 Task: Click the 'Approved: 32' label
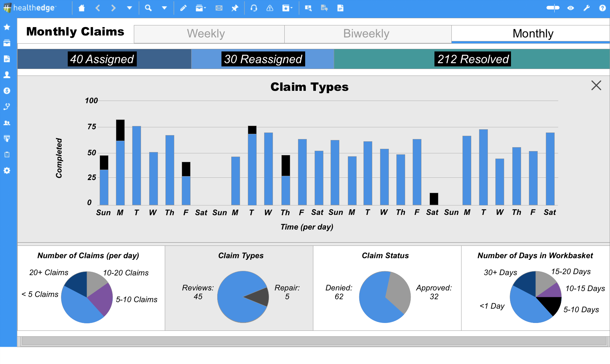pos(434,292)
